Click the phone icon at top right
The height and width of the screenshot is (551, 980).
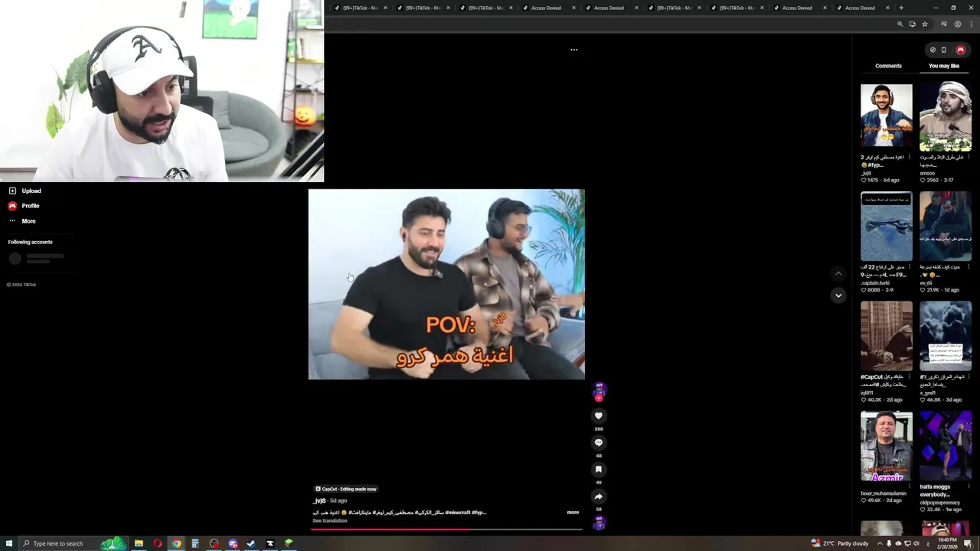944,50
